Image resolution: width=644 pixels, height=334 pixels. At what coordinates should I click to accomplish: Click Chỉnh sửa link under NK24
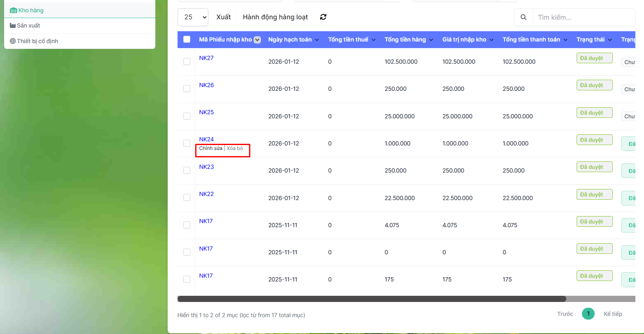[x=210, y=148]
